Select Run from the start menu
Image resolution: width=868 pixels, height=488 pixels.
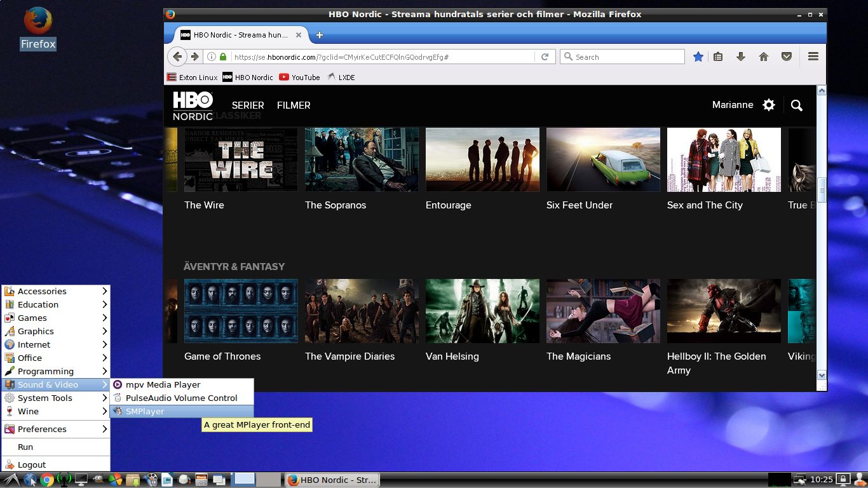[55, 447]
